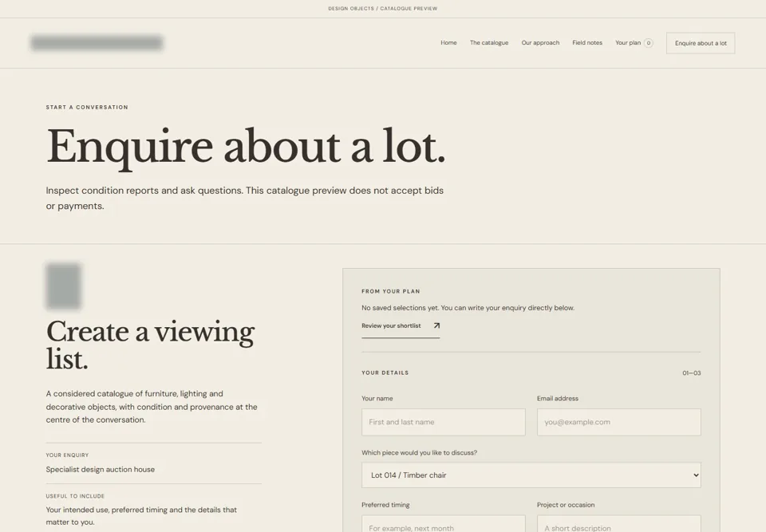Click the blurred site logo in header
This screenshot has height=532, width=766.
click(x=97, y=43)
